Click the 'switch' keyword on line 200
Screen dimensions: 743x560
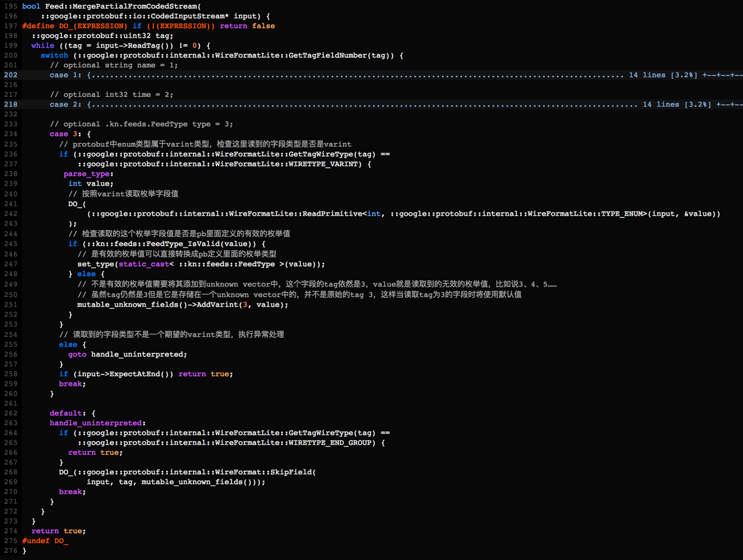(54, 55)
